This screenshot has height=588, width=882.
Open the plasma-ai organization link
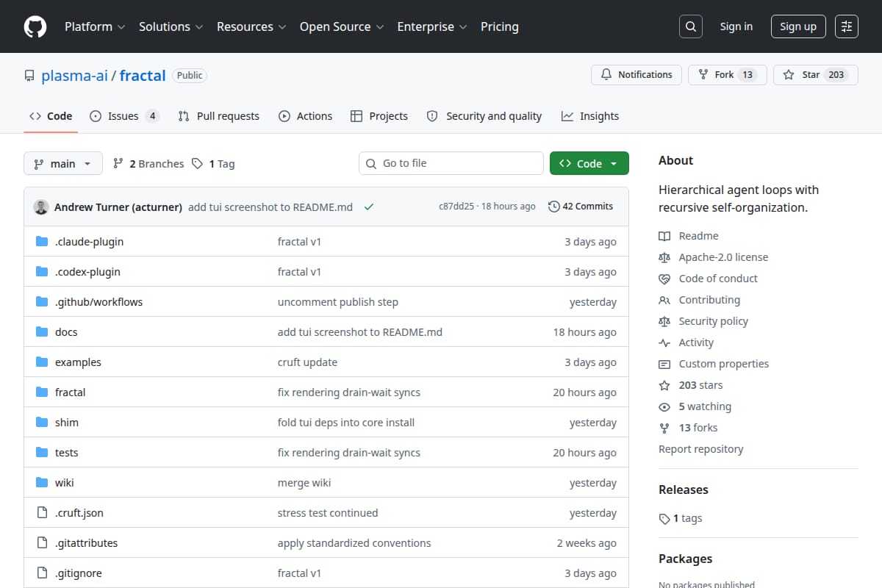click(x=74, y=75)
